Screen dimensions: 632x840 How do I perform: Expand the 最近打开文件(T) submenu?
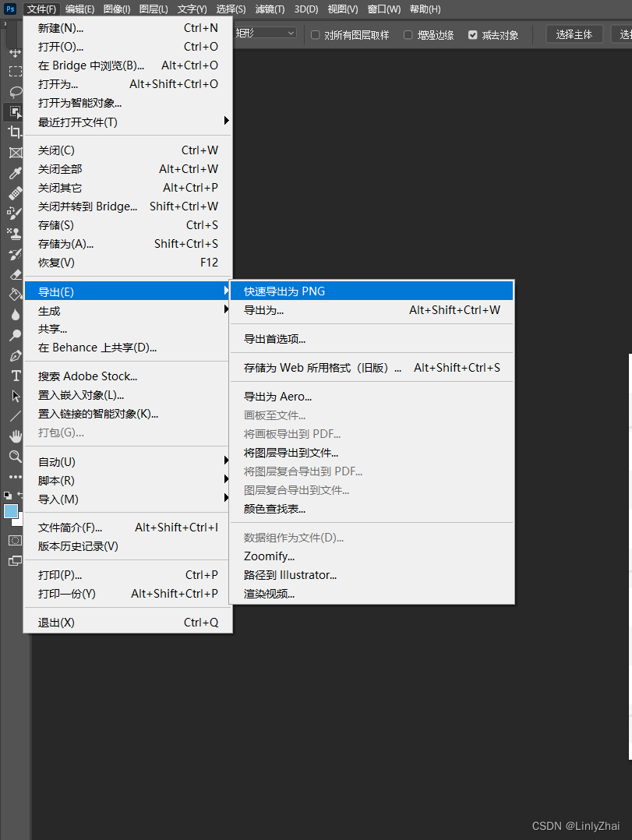[129, 122]
